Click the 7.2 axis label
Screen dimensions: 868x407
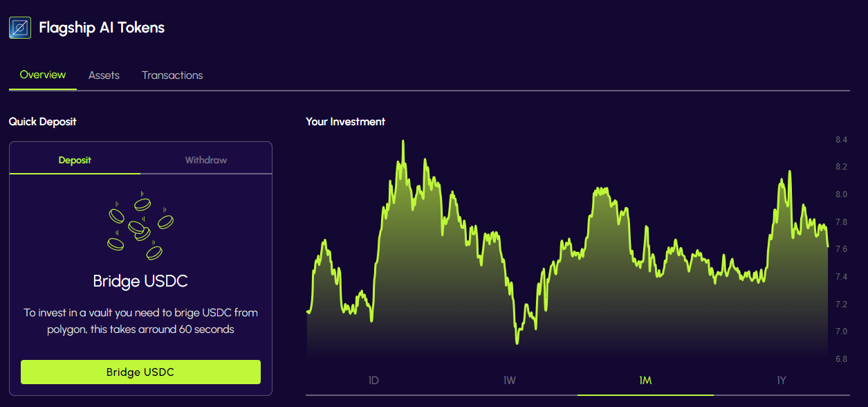[841, 305]
